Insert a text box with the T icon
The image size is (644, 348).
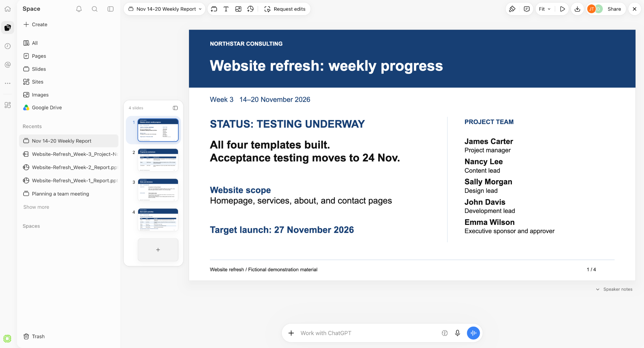tap(226, 9)
